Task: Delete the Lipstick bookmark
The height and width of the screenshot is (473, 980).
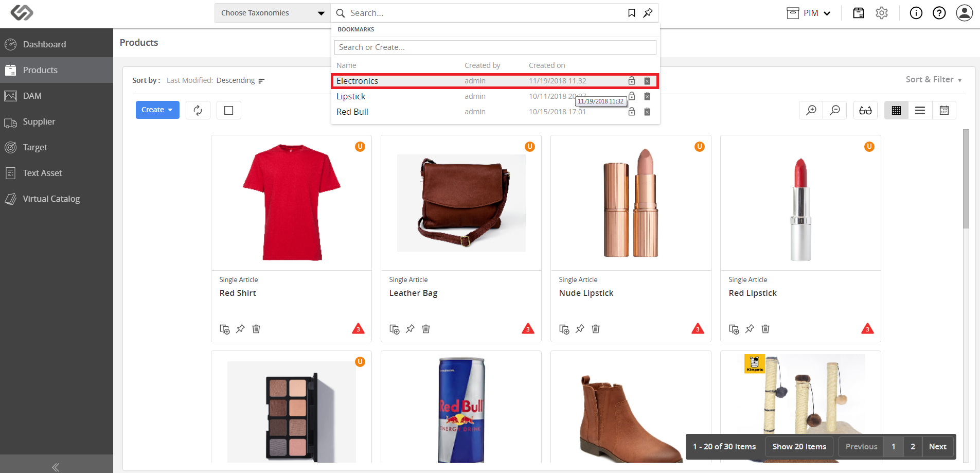Action: [647, 96]
